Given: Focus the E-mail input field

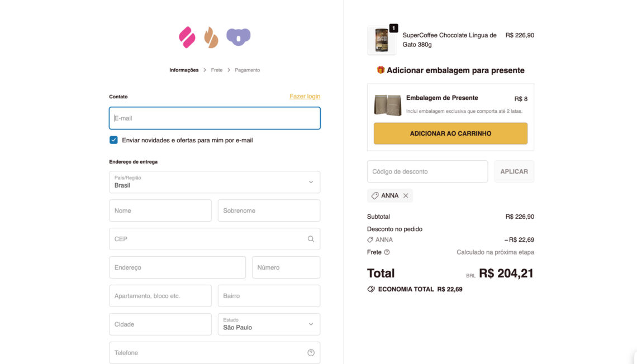Looking at the screenshot, I should tap(215, 118).
